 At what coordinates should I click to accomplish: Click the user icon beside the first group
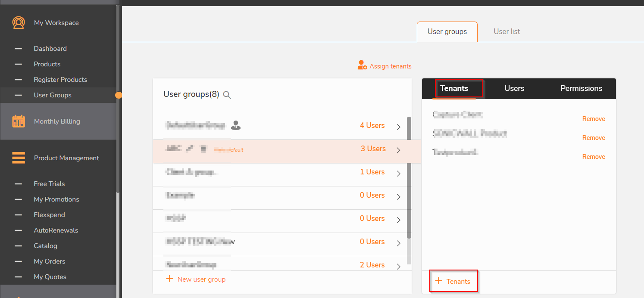[x=235, y=125]
